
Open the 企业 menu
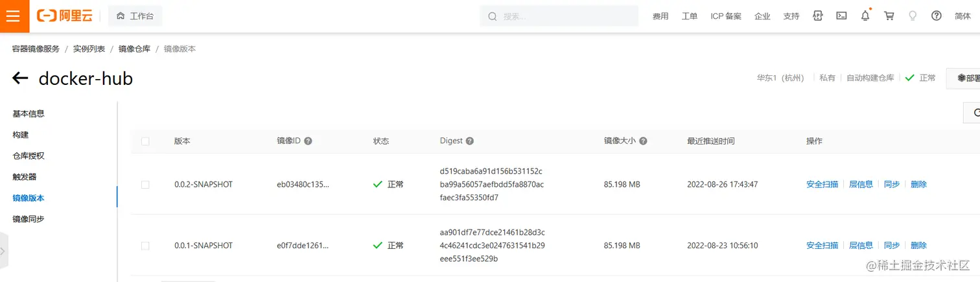pos(762,16)
